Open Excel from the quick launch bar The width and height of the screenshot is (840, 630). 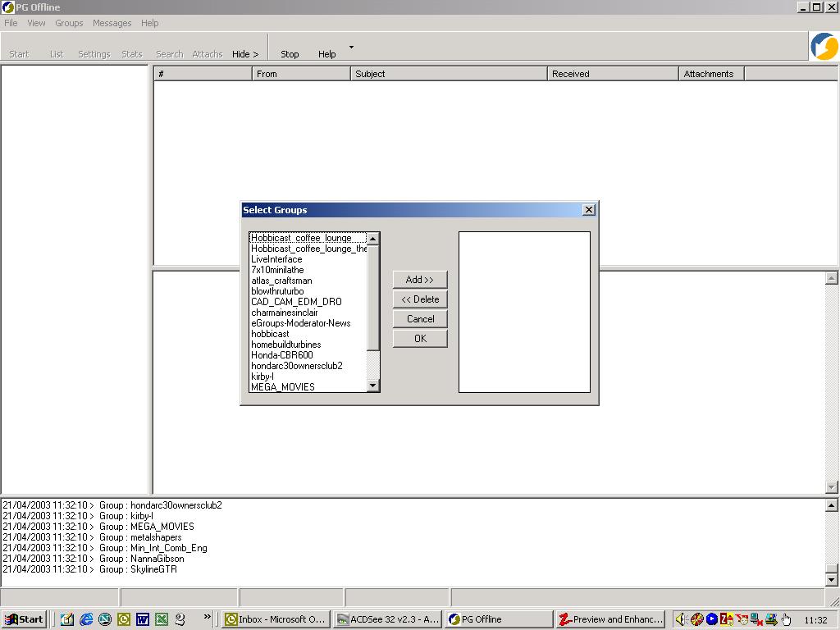162,619
